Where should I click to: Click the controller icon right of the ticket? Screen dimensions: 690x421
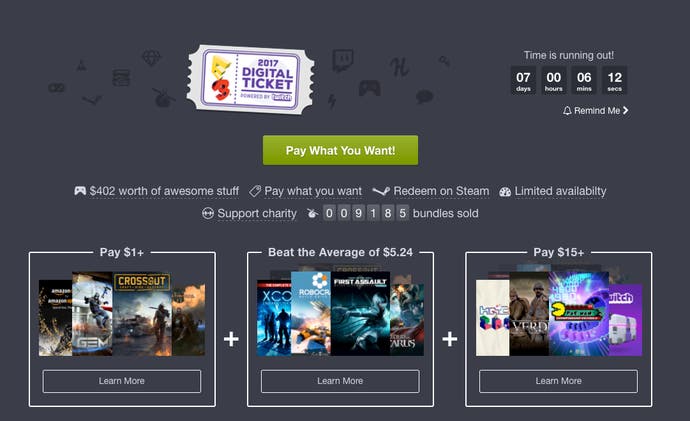tap(369, 88)
